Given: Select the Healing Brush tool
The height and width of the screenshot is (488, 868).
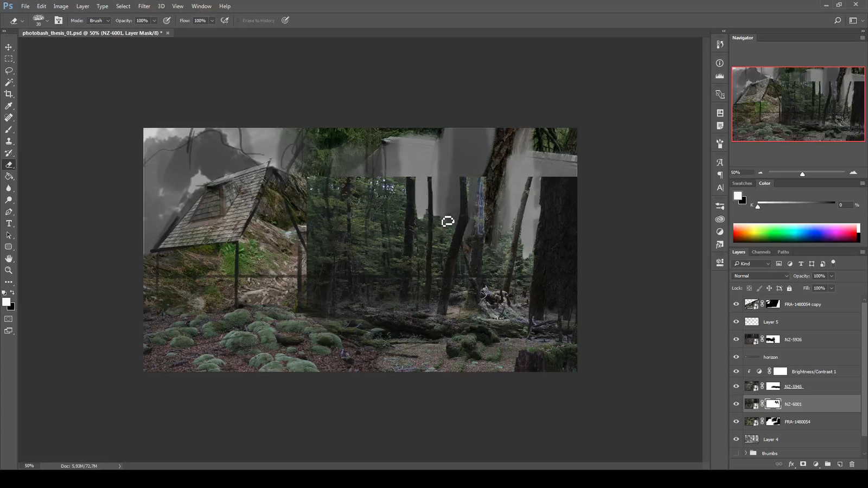Looking at the screenshot, I should pos(9,118).
